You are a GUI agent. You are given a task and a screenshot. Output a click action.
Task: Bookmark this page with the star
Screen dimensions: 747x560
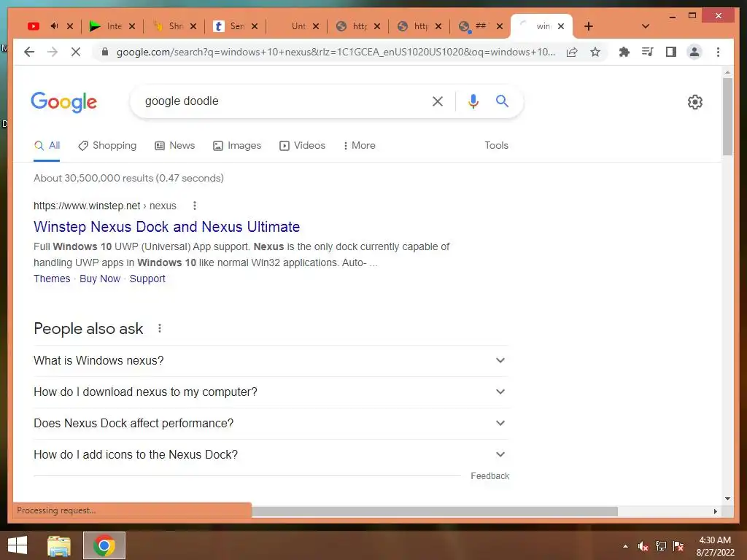pyautogui.click(x=595, y=52)
